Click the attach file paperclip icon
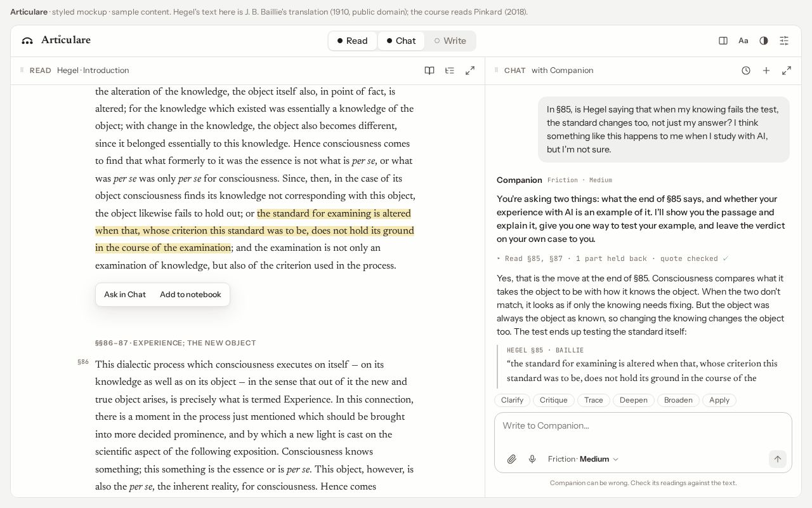This screenshot has height=508, width=812. click(512, 459)
